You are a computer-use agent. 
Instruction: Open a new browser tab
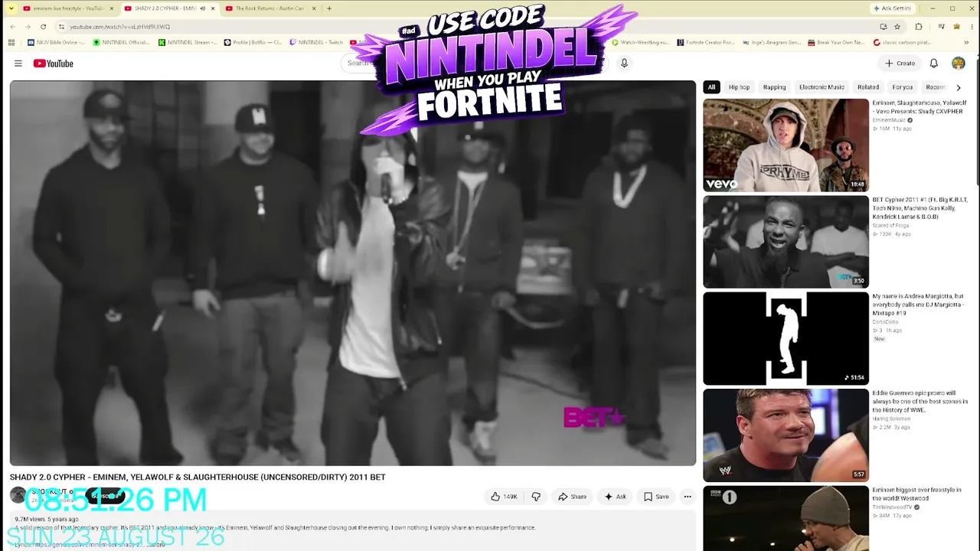click(329, 8)
